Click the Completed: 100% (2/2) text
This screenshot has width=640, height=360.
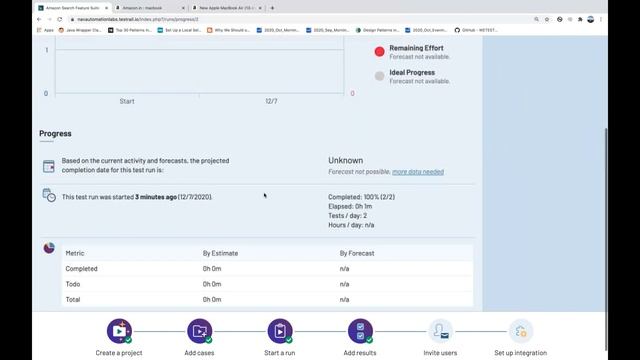362,197
